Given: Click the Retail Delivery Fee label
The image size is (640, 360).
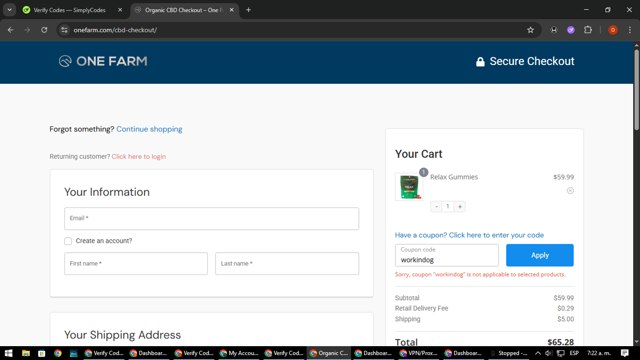Looking at the screenshot, I should tap(421, 308).
